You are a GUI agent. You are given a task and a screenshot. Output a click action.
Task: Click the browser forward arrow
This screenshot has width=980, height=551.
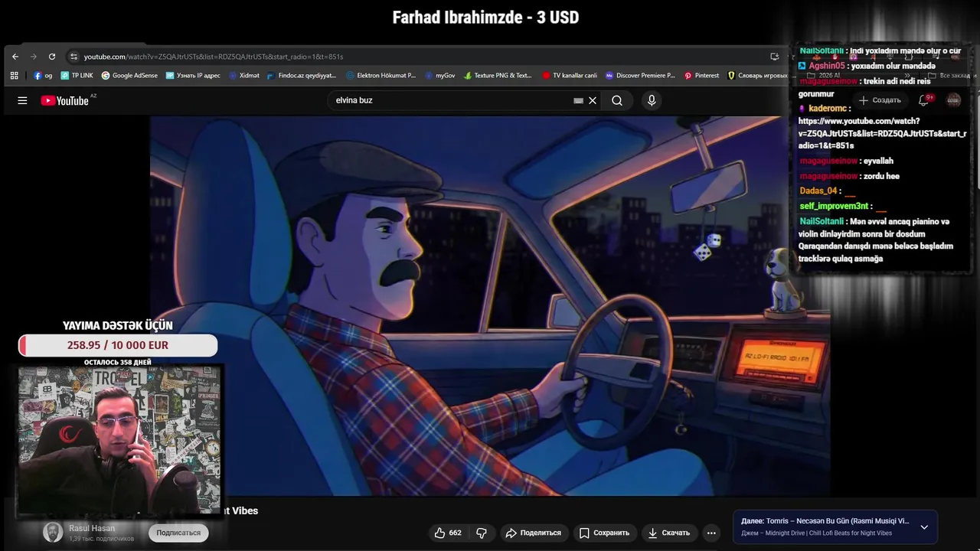pyautogui.click(x=34, y=57)
